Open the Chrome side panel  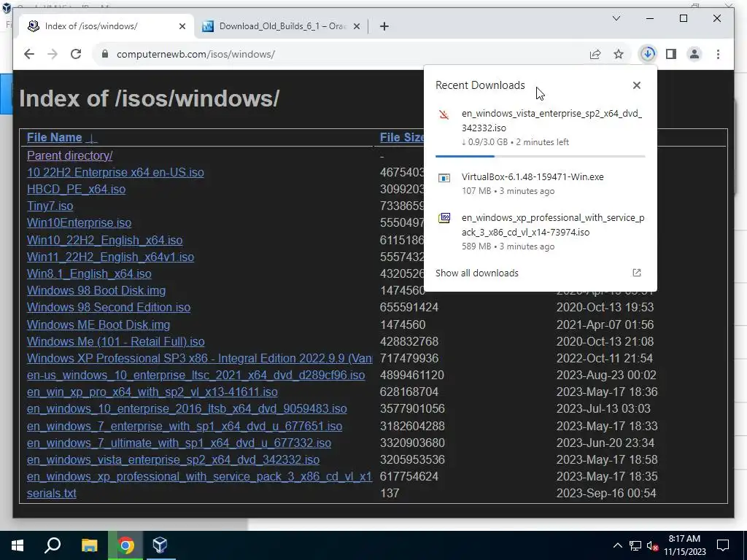671,54
